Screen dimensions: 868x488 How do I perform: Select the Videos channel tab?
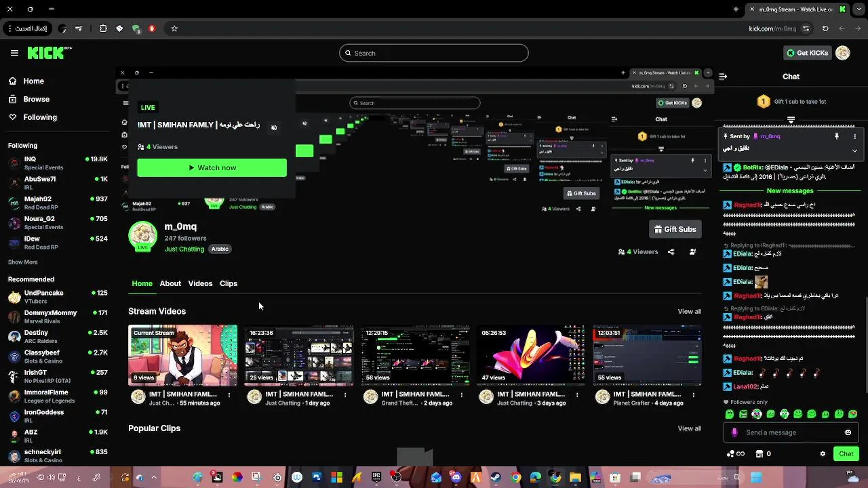click(200, 283)
